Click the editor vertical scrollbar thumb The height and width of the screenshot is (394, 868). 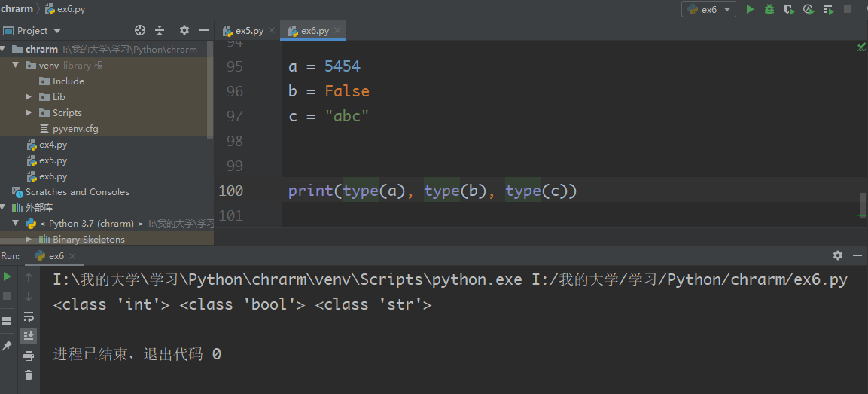[x=863, y=205]
